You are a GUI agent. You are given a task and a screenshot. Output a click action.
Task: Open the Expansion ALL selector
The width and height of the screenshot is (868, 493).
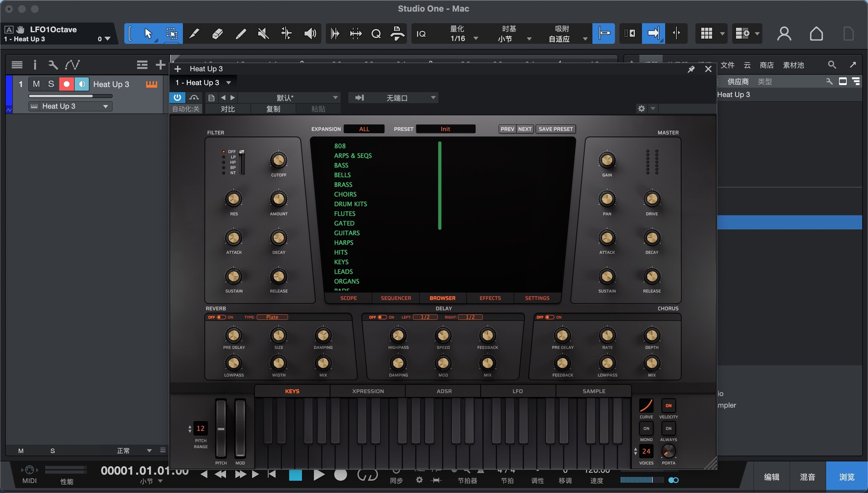[x=364, y=129]
